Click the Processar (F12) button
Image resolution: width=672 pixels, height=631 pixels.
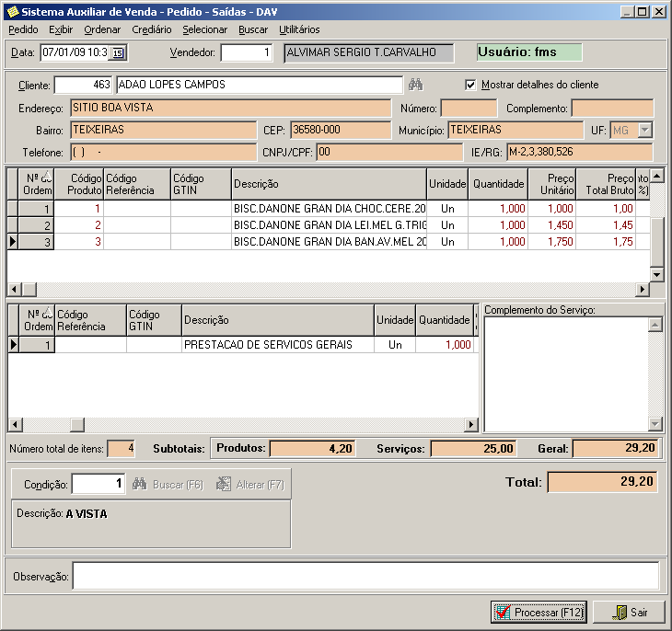(539, 613)
